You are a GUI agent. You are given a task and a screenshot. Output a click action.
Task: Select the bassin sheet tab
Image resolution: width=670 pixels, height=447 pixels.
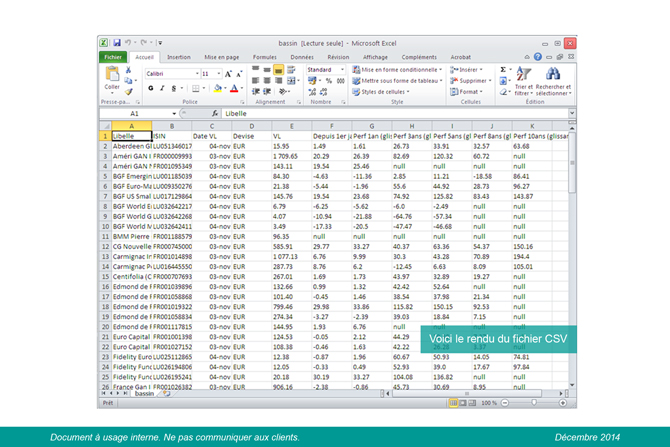pos(145,394)
